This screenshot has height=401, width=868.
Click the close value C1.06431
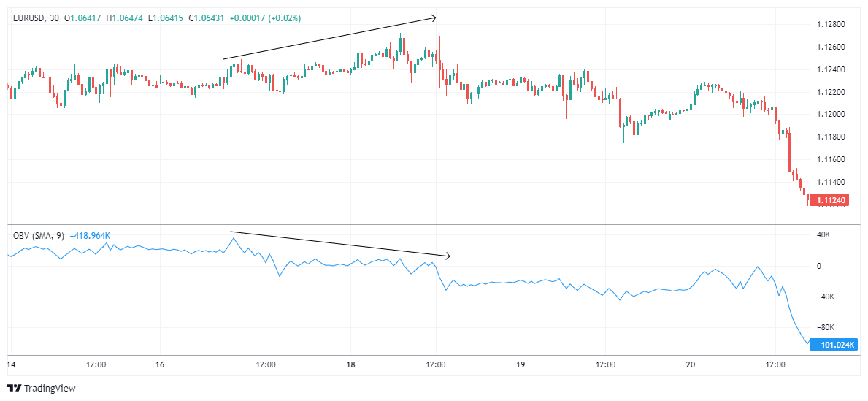pos(206,18)
